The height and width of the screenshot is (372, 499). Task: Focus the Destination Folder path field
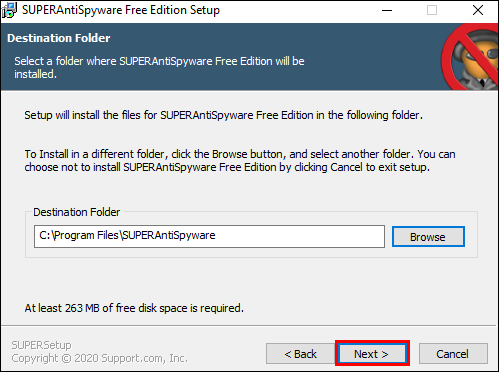click(x=209, y=236)
